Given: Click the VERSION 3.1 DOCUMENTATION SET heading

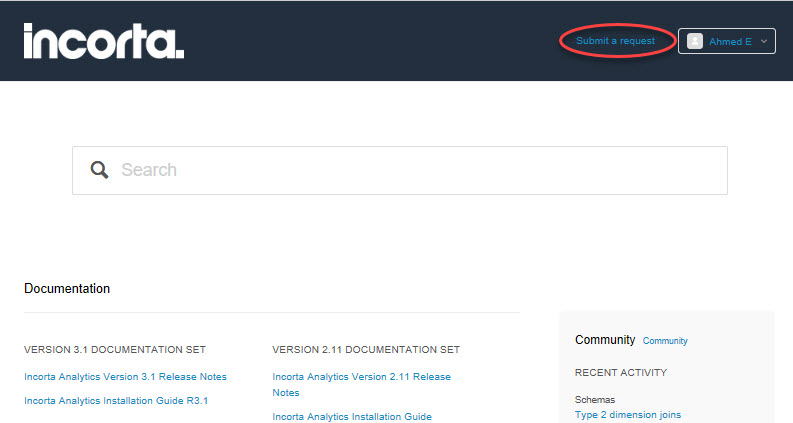Looking at the screenshot, I should (115, 350).
